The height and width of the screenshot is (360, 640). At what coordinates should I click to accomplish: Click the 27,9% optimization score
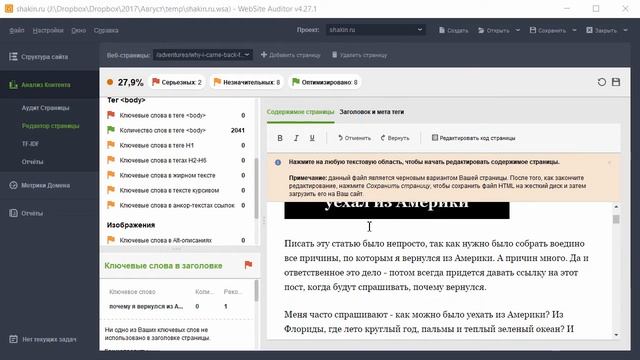pyautogui.click(x=131, y=82)
